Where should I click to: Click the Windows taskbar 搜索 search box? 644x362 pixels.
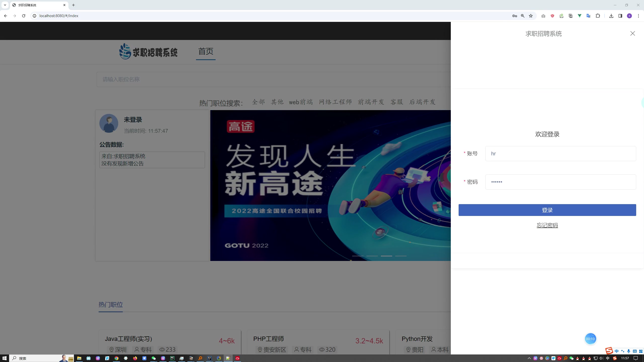[x=42, y=358]
